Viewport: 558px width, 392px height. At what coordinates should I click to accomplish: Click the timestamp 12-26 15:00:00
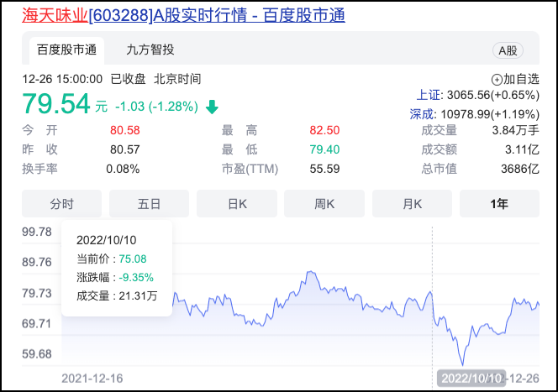pos(62,79)
